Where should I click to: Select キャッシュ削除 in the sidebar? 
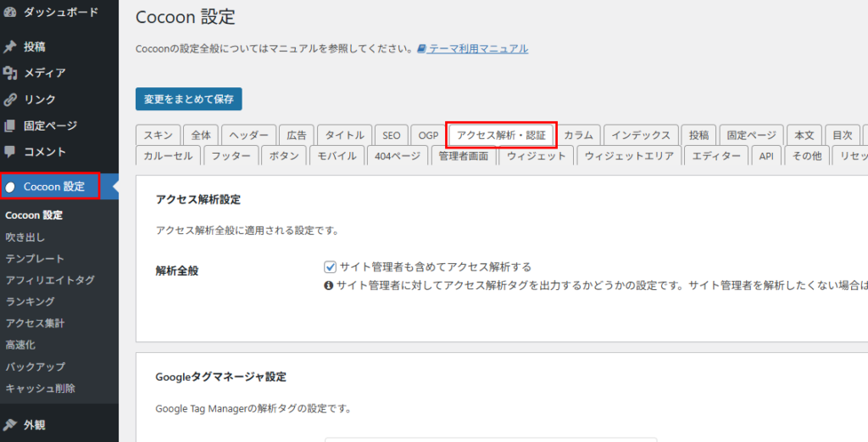coord(40,389)
